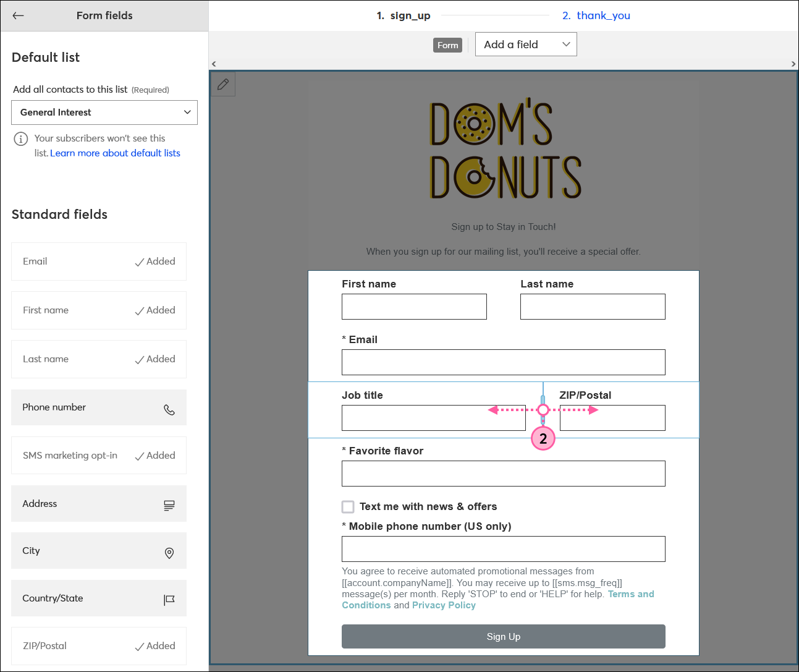Add the Phone number standard field
The image size is (799, 672).
[99, 407]
